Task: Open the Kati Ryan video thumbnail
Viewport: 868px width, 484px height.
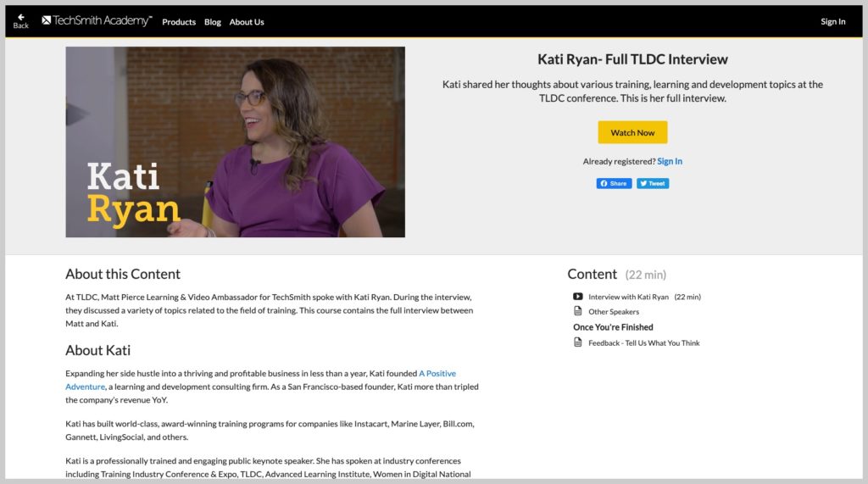Action: [x=236, y=142]
